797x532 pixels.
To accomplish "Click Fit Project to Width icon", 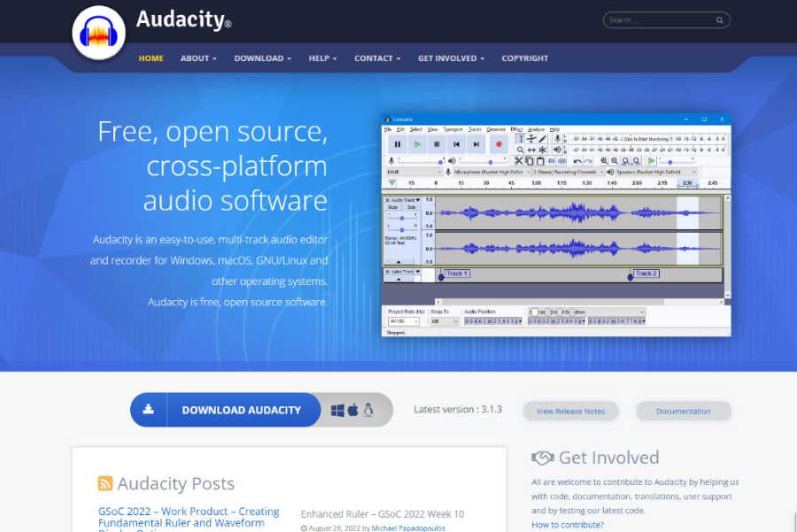I will (x=637, y=161).
